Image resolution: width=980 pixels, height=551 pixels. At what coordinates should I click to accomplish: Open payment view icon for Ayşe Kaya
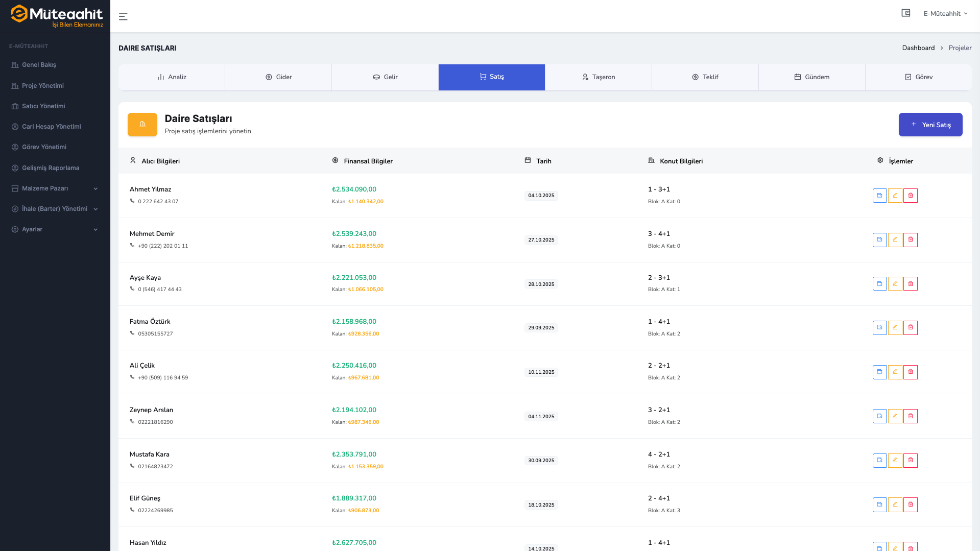pyautogui.click(x=879, y=284)
